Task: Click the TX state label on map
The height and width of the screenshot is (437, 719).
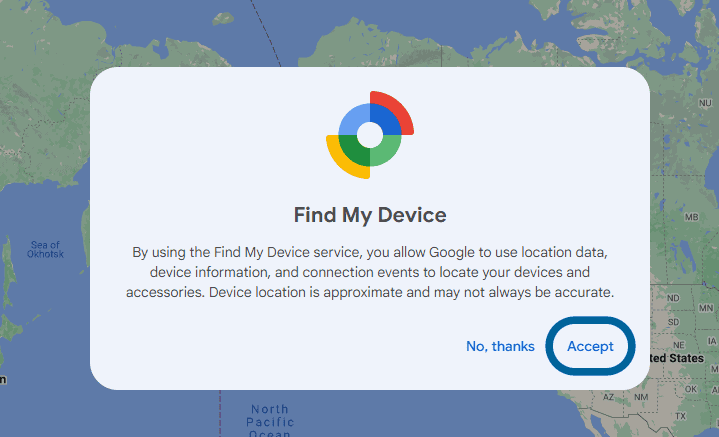Action: pyautogui.click(x=680, y=416)
